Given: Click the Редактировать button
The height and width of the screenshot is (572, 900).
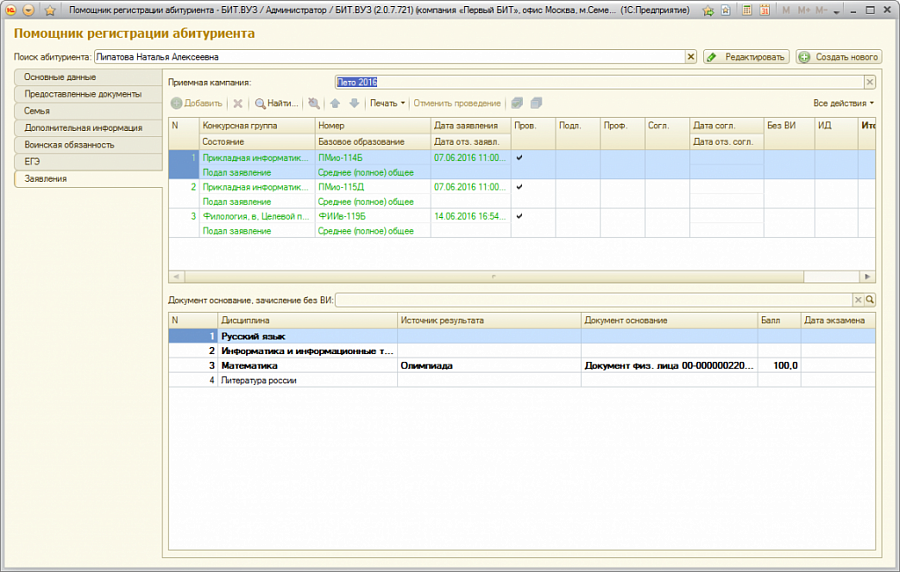Looking at the screenshot, I should pyautogui.click(x=746, y=57).
